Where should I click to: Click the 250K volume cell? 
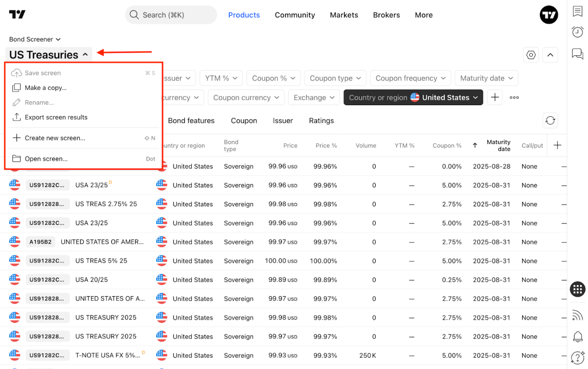pyautogui.click(x=367, y=355)
